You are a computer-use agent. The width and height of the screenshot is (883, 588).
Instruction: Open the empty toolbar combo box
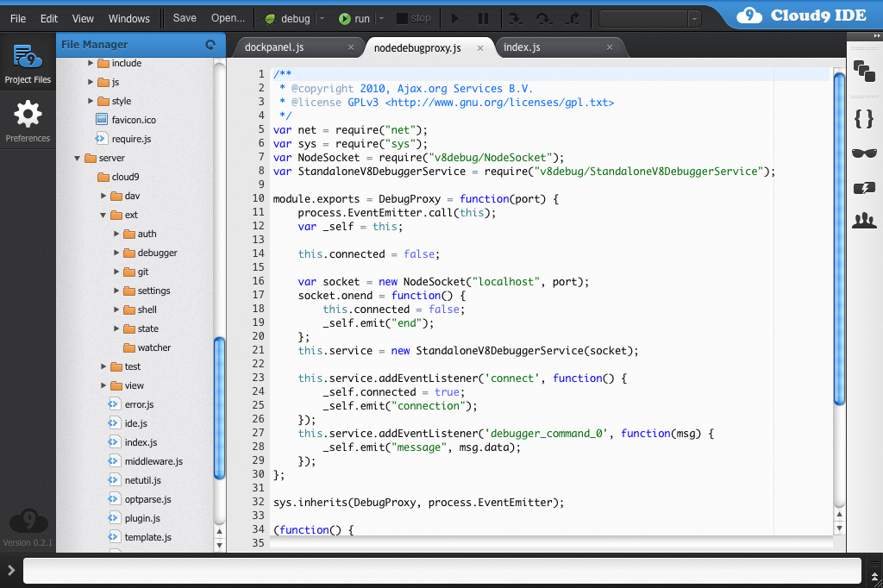[x=649, y=18]
